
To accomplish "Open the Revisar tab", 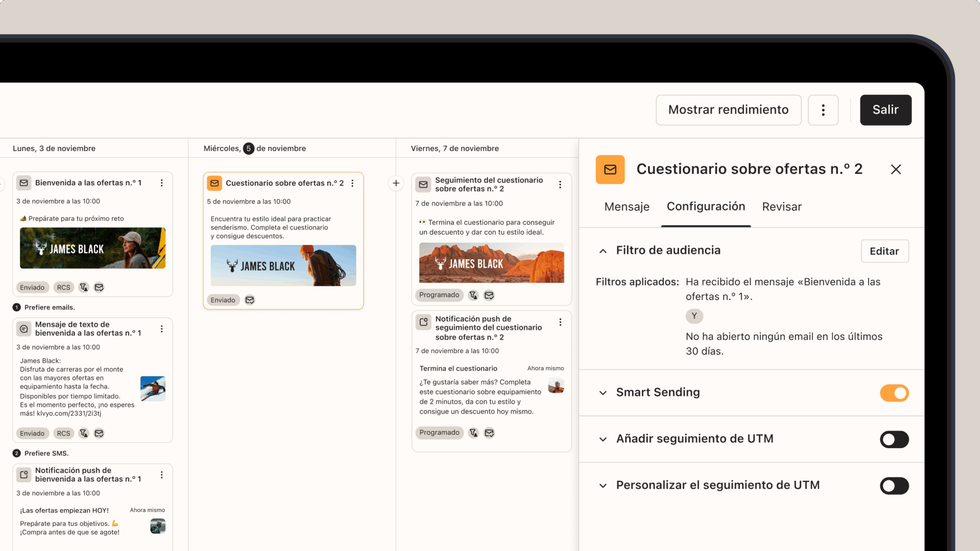I will (x=781, y=207).
